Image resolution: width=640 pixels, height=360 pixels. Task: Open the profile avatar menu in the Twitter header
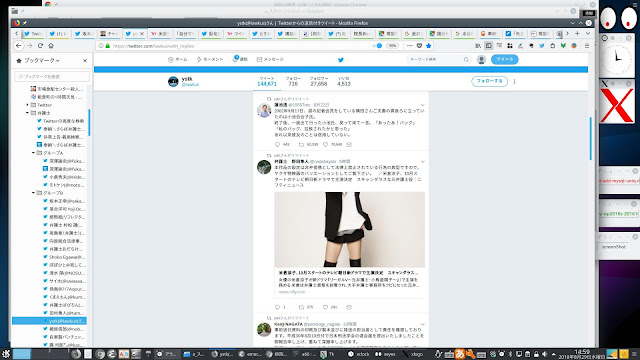coord(481,60)
